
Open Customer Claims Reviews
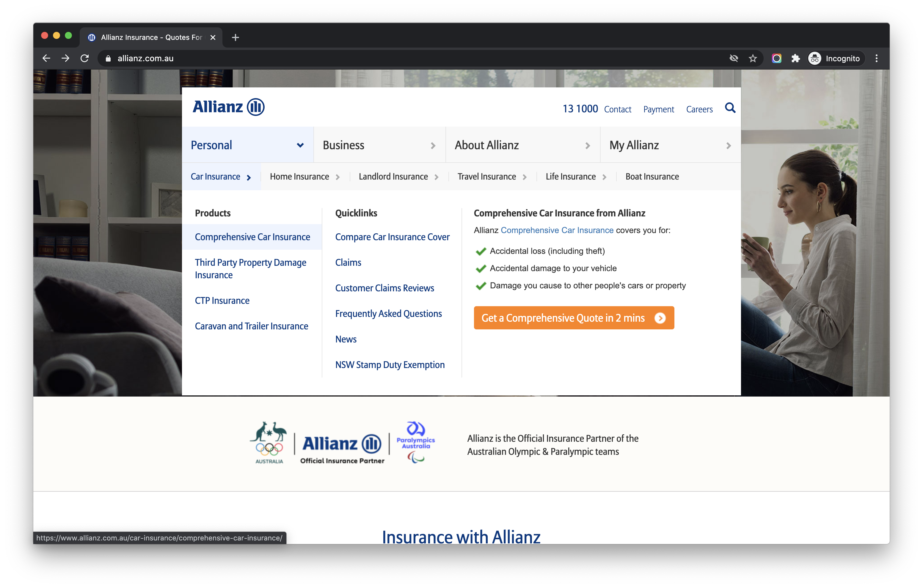tap(384, 288)
